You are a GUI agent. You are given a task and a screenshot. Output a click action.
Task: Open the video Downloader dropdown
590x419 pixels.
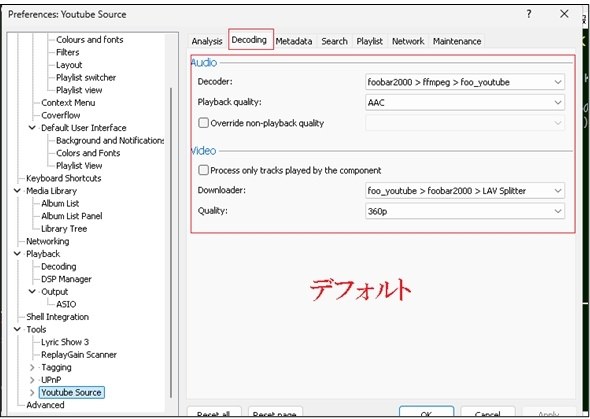[465, 191]
